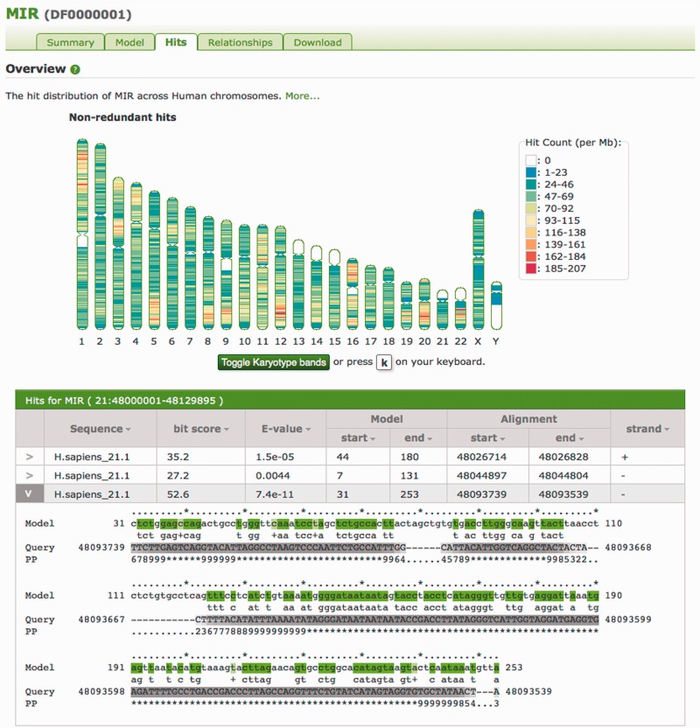Click the 0 hit count legend swatch
Image resolution: width=700 pixels, height=728 pixels.
point(531,161)
